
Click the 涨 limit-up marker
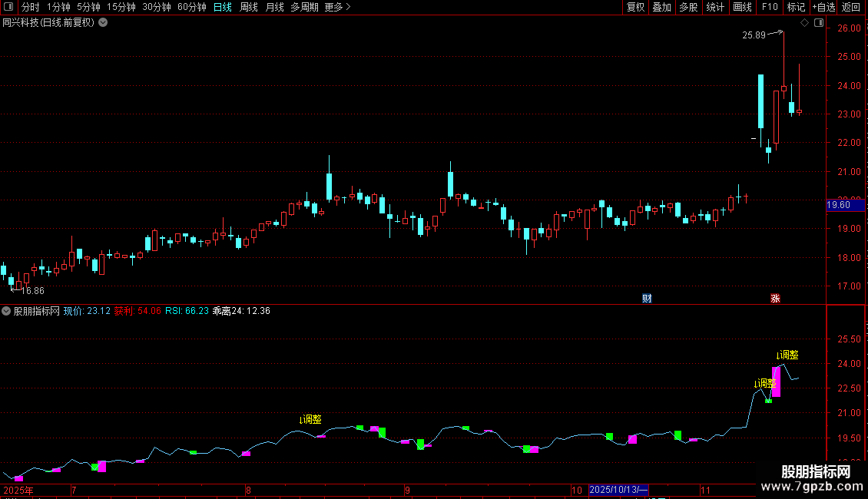[775, 299]
